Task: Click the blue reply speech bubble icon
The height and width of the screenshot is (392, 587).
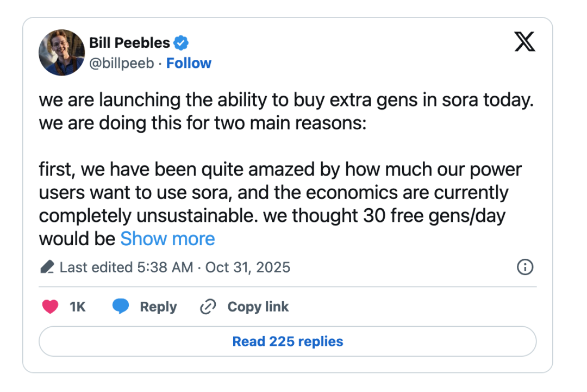Action: coord(121,307)
